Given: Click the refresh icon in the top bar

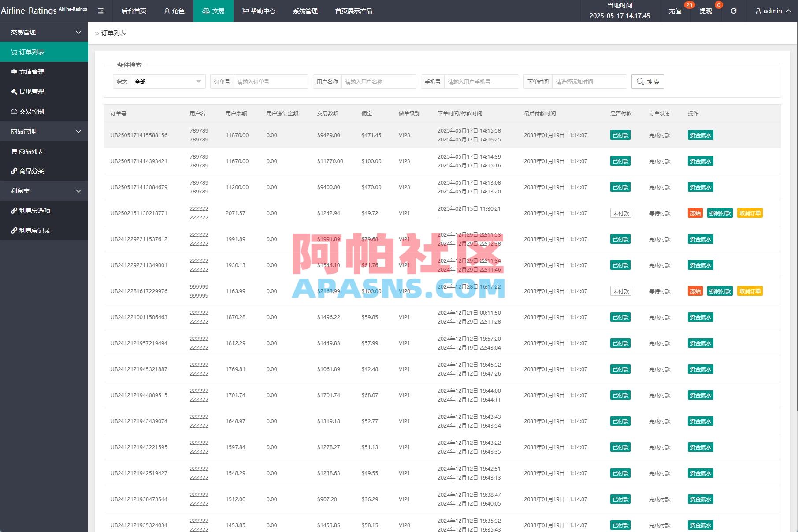Looking at the screenshot, I should [733, 11].
